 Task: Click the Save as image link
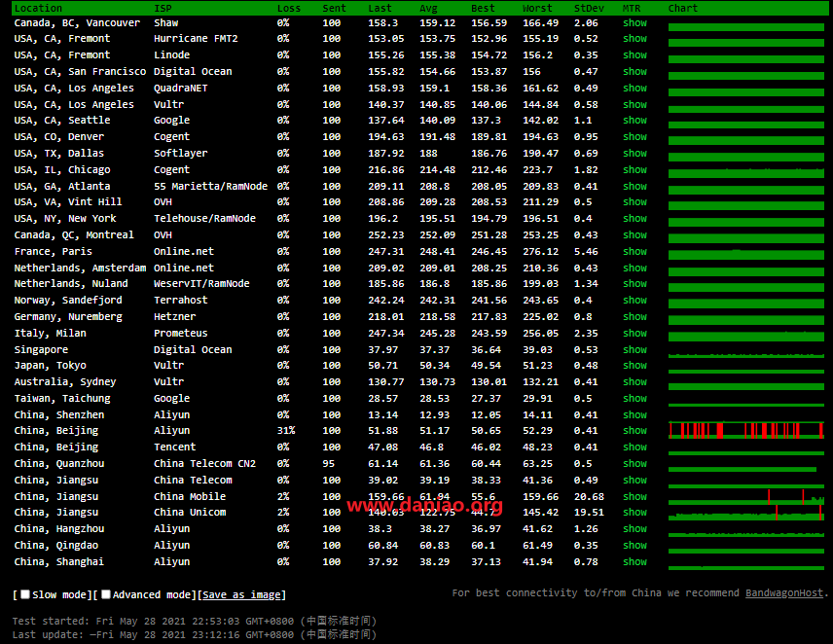pos(242,595)
